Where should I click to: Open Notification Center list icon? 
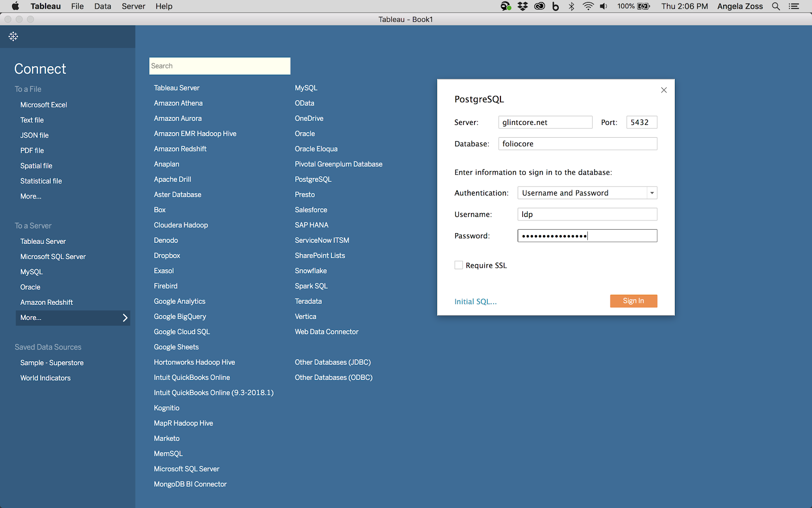pos(794,6)
